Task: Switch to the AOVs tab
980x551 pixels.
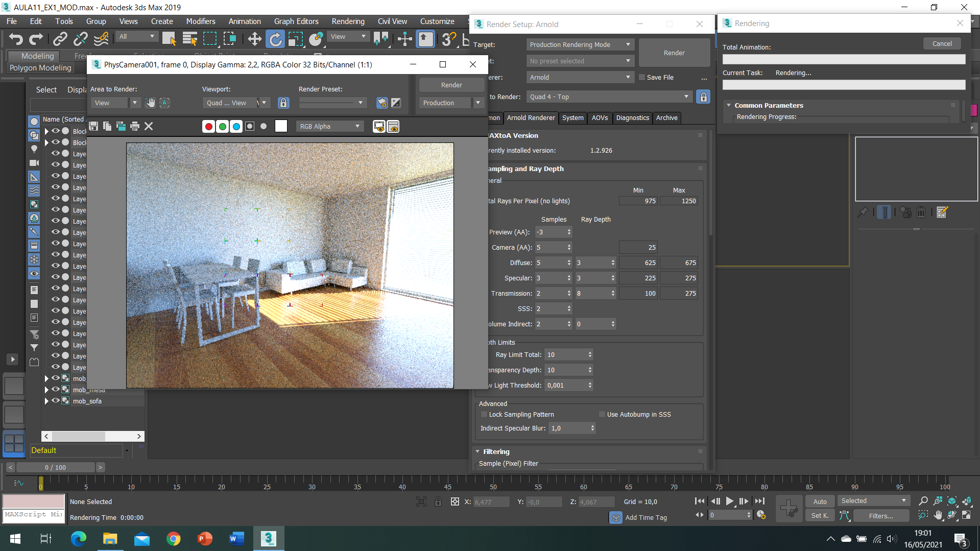Action: pos(599,117)
